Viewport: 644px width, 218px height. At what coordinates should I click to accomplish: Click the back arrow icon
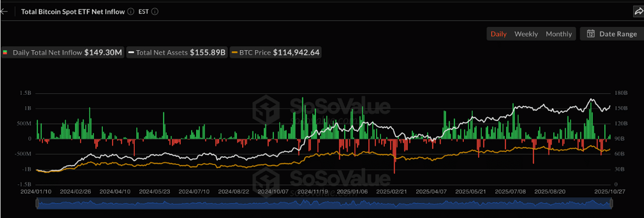pyautogui.click(x=4, y=11)
